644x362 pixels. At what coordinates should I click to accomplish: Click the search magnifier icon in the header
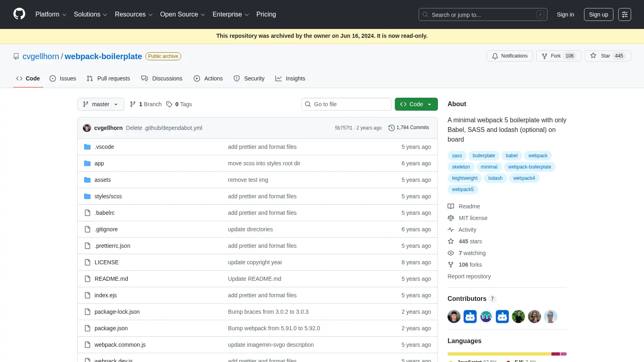425,14
